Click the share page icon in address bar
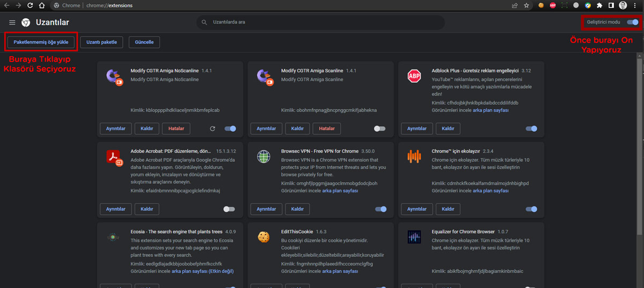The image size is (644, 288). tap(515, 5)
